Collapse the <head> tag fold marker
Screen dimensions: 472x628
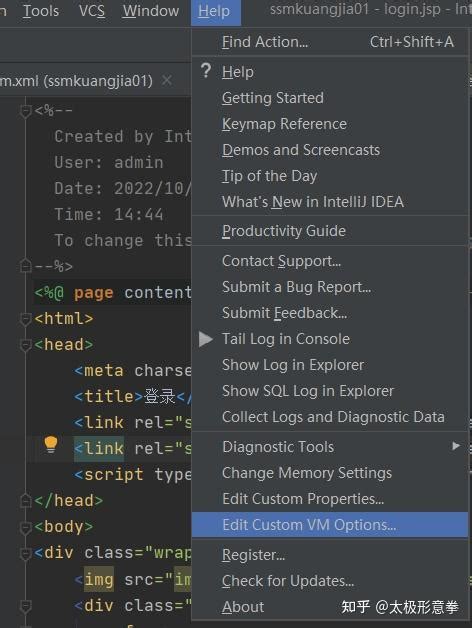point(25,344)
